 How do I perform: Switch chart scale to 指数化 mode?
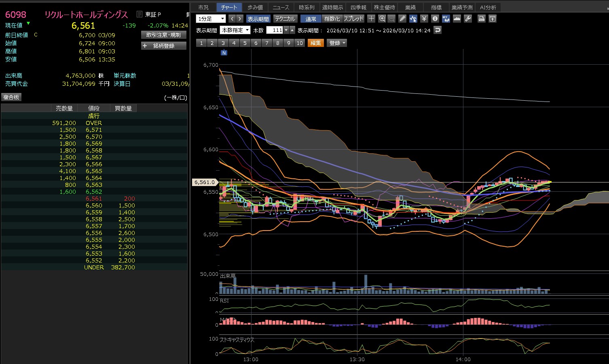tap(332, 19)
